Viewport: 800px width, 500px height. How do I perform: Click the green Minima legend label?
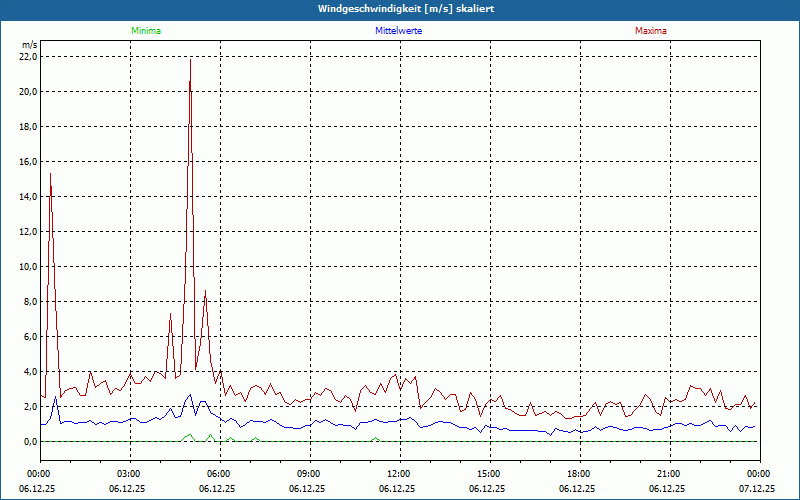click(x=146, y=31)
